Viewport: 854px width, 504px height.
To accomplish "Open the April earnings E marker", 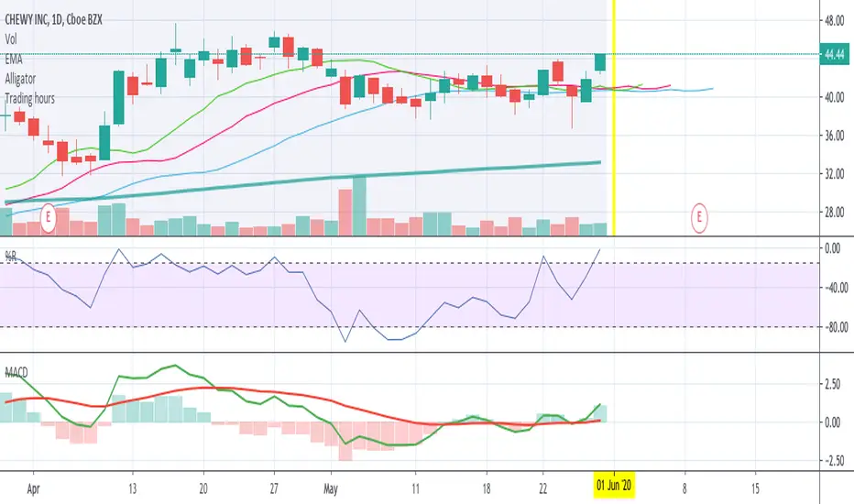I will tap(48, 218).
